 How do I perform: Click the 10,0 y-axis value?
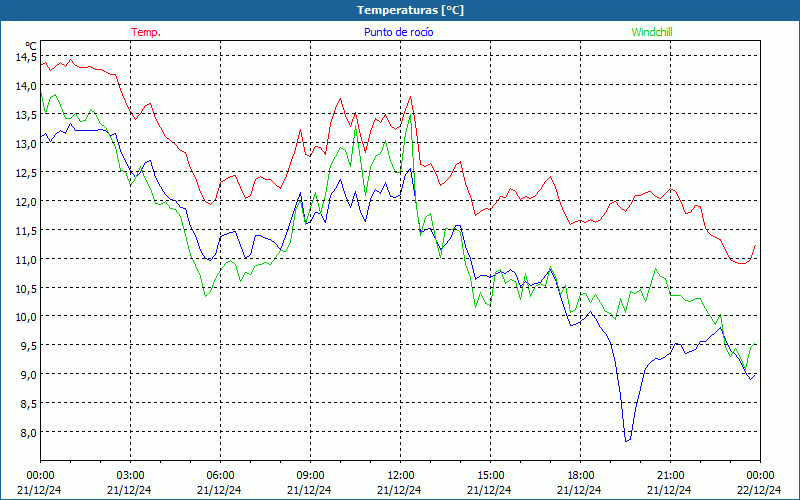point(26,317)
